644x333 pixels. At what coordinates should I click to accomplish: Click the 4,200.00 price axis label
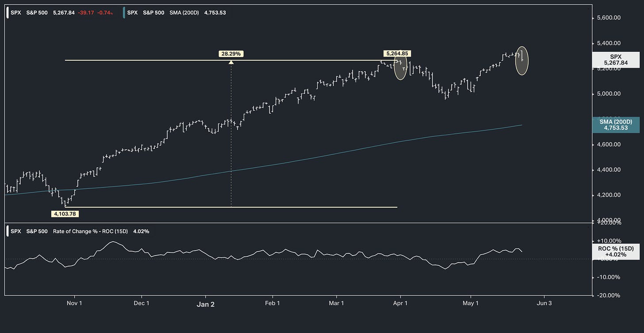click(x=608, y=195)
